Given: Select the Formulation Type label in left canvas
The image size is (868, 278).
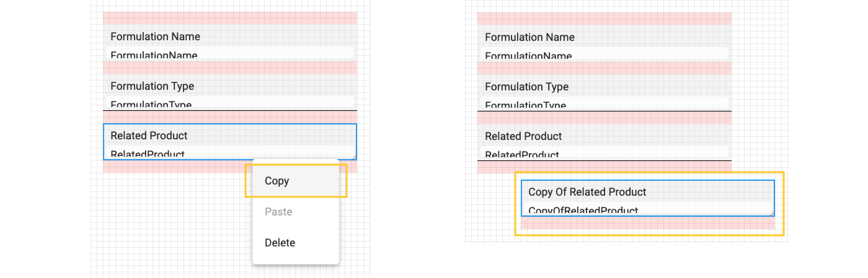Looking at the screenshot, I should point(152,86).
